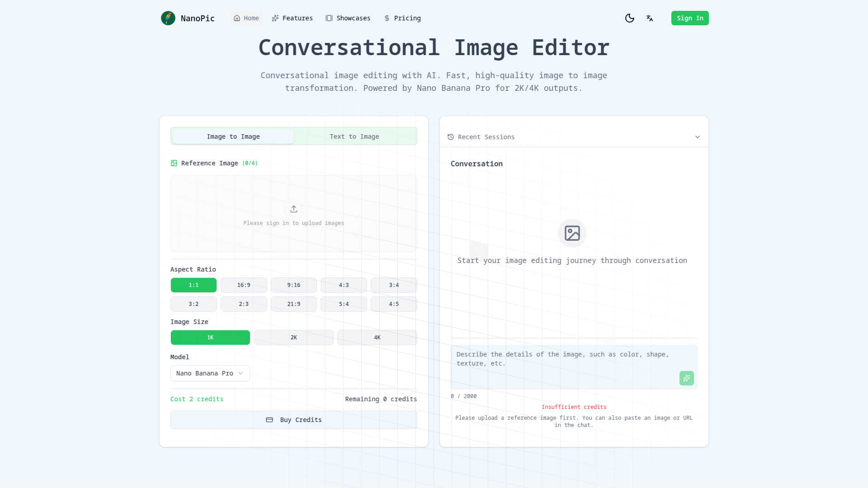Open the Nano Banana Pro model dropdown
Image resolution: width=868 pixels, height=488 pixels.
point(210,373)
